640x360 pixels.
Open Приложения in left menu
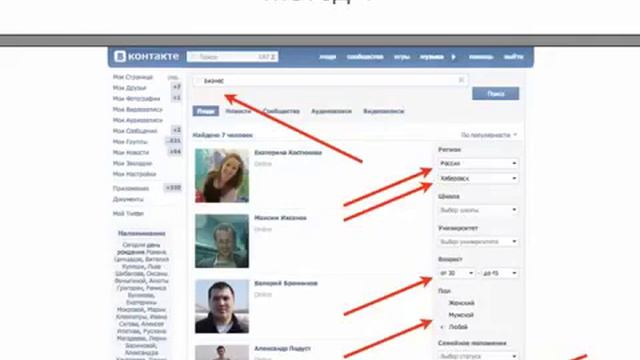coord(131,189)
